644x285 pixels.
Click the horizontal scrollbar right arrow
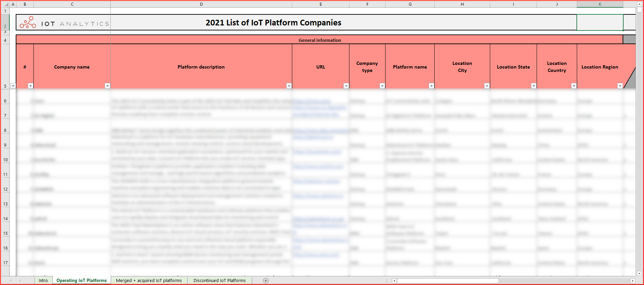[633, 281]
